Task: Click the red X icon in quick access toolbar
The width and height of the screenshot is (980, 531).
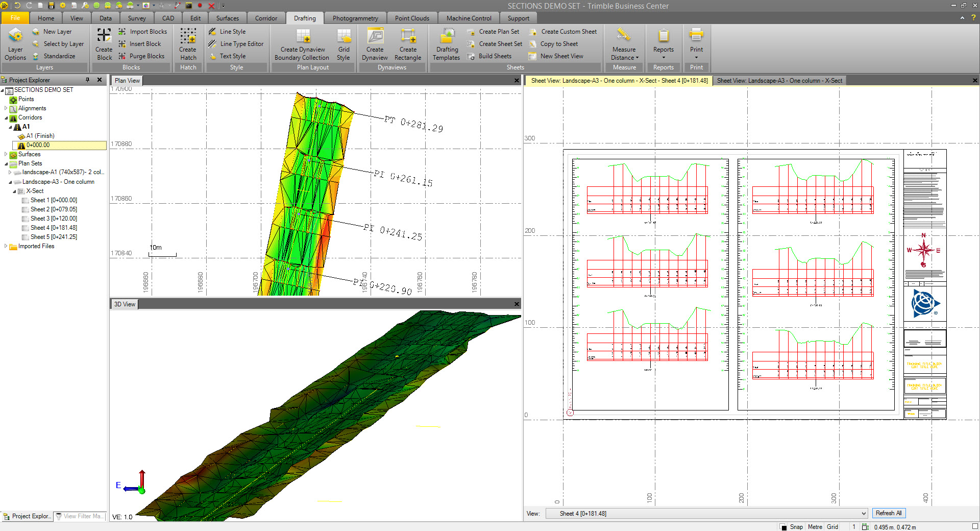Action: coord(211,6)
